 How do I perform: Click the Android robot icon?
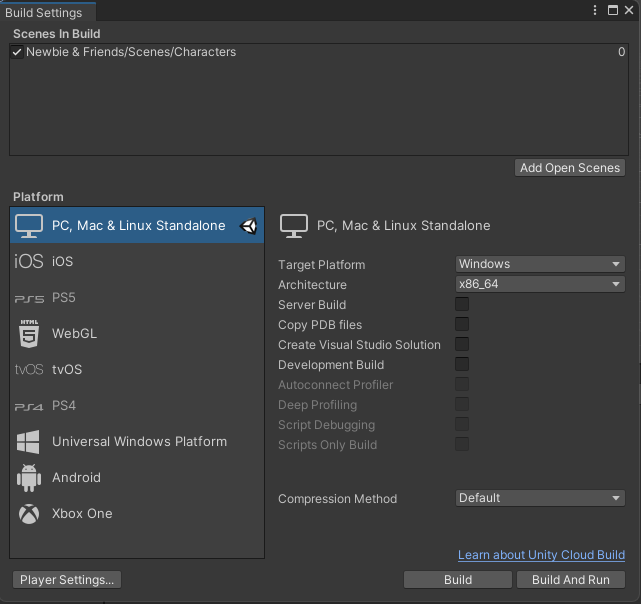(29, 478)
